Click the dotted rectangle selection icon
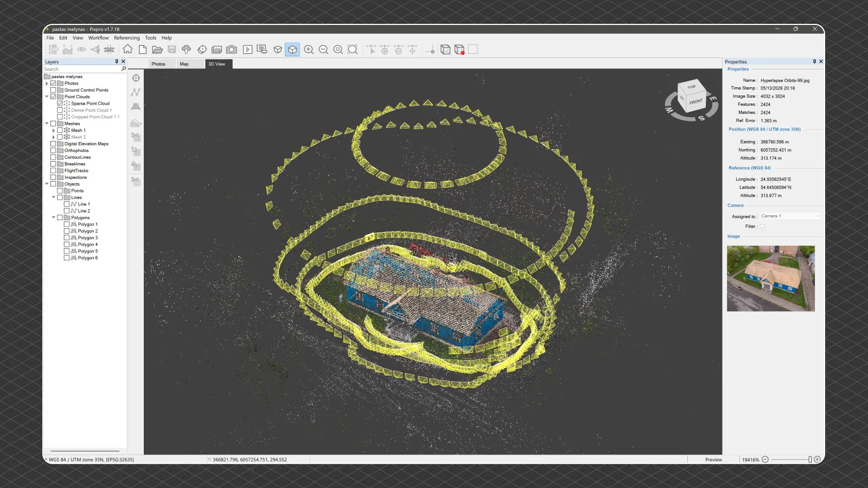 click(x=473, y=49)
